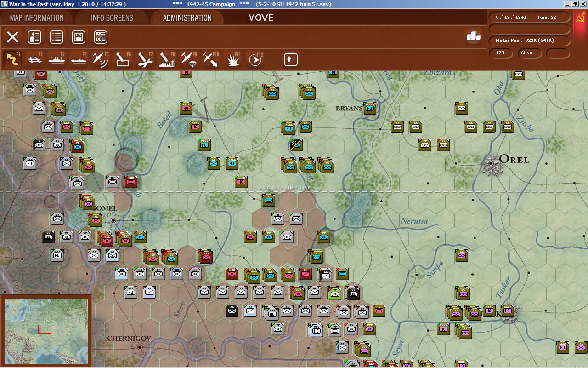This screenshot has width=588, height=368.
Task: Click the X exit button in toolbar
Action: pyautogui.click(x=12, y=37)
